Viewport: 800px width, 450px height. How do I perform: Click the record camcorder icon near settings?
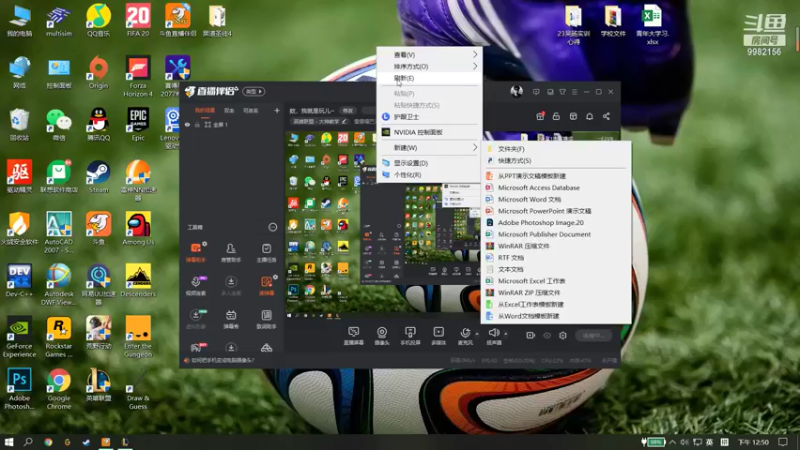531,335
